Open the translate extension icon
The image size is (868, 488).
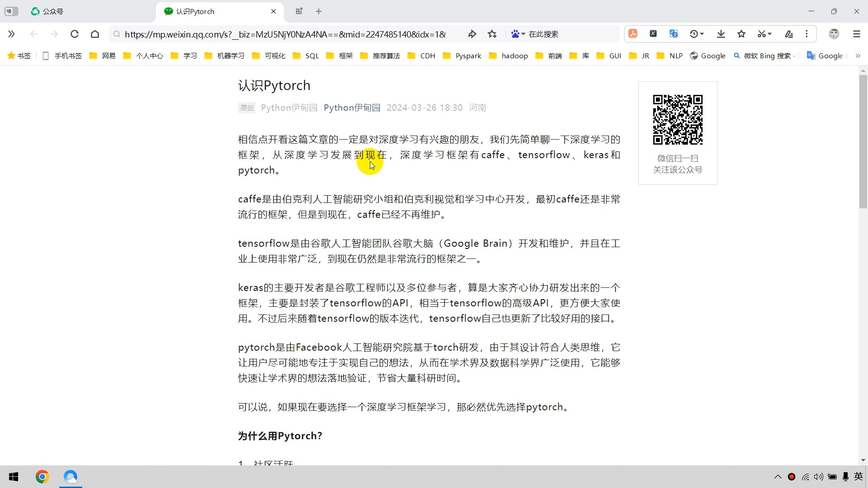coord(674,34)
